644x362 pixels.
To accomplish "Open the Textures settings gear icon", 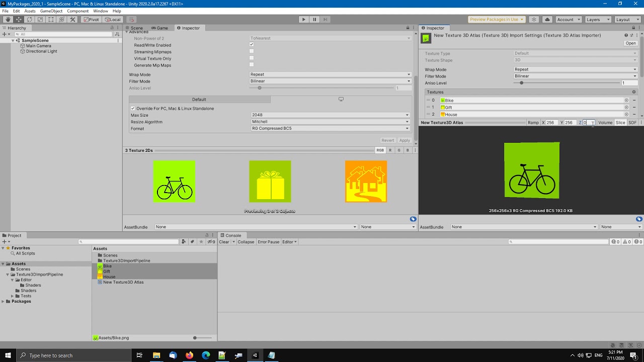I will (x=634, y=92).
